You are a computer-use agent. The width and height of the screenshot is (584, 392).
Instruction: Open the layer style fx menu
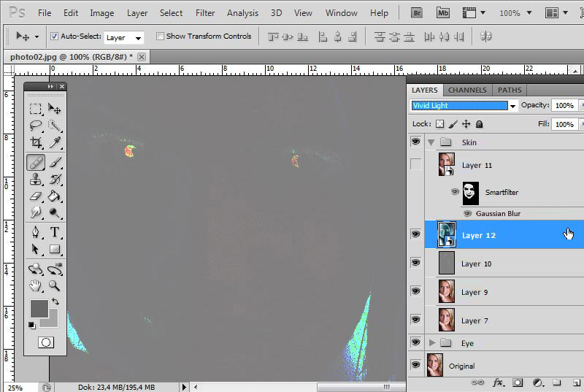(x=499, y=382)
